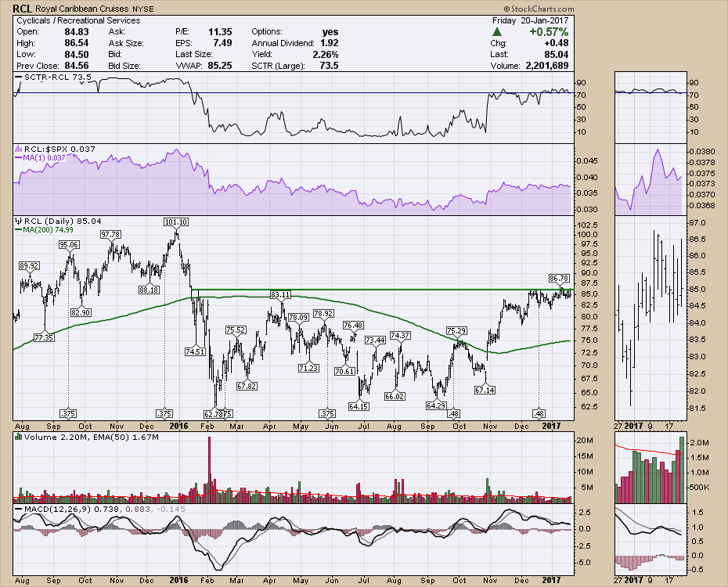
Task: Click the 78.92 high price label
Action: [323, 314]
